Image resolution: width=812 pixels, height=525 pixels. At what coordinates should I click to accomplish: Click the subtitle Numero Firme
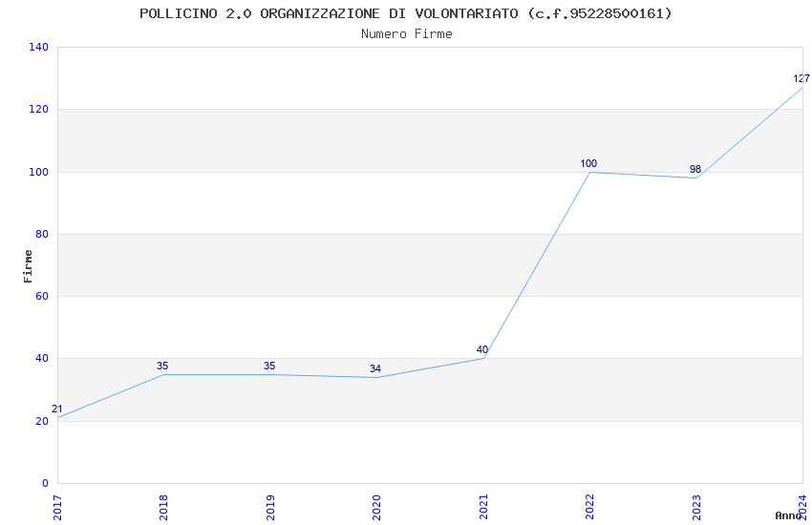(x=407, y=34)
